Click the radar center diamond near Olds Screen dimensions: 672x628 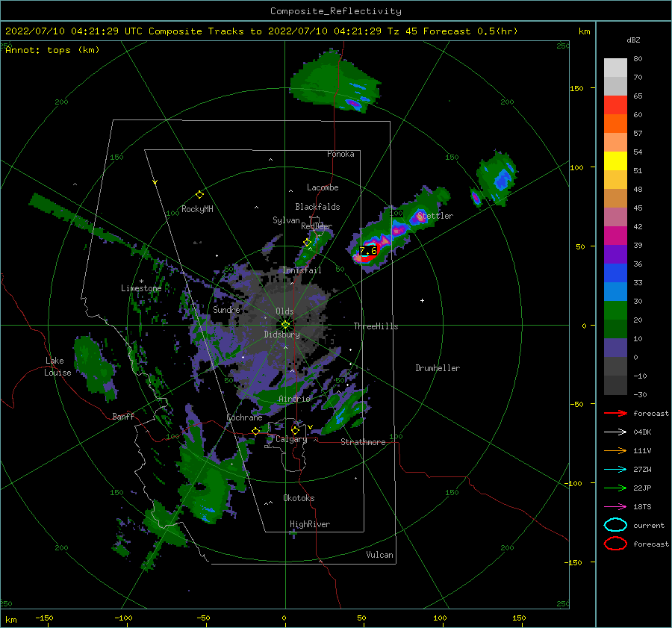(285, 325)
